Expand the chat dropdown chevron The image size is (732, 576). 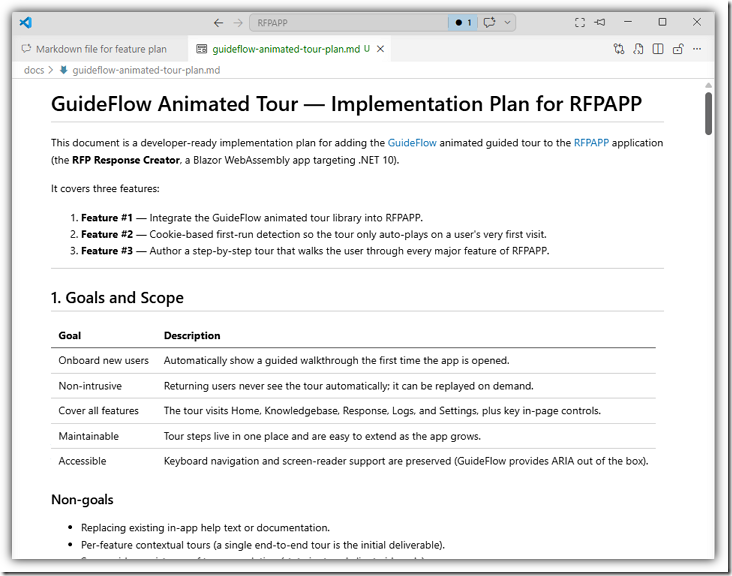pyautogui.click(x=507, y=22)
